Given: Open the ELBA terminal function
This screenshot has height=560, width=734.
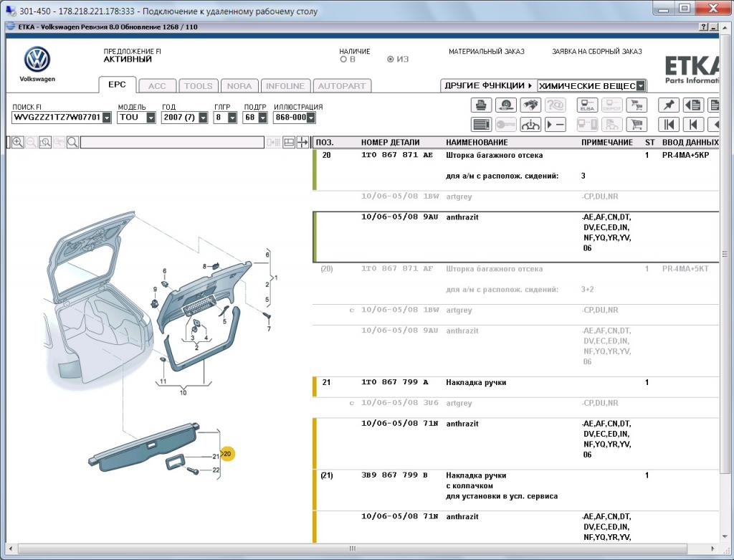Looking at the screenshot, I should coord(587,105).
